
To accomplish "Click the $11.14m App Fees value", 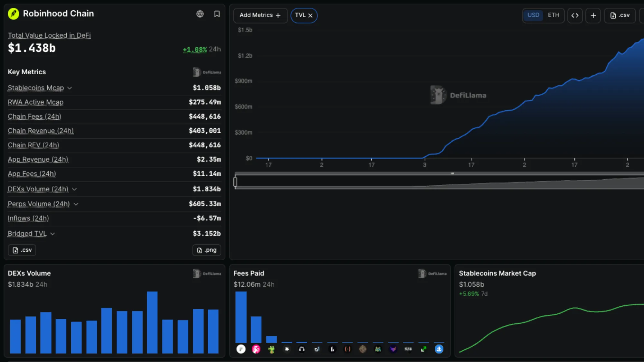I will pos(207,174).
